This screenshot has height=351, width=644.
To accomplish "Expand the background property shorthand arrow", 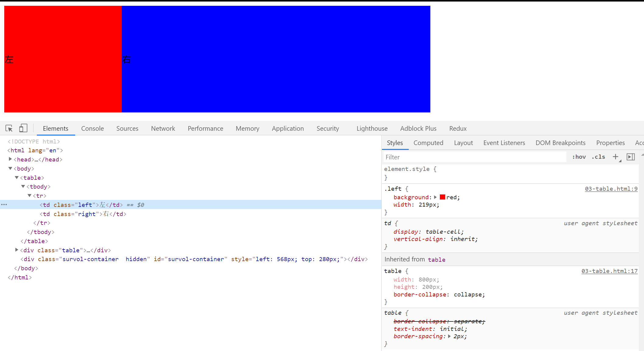I will [x=436, y=197].
